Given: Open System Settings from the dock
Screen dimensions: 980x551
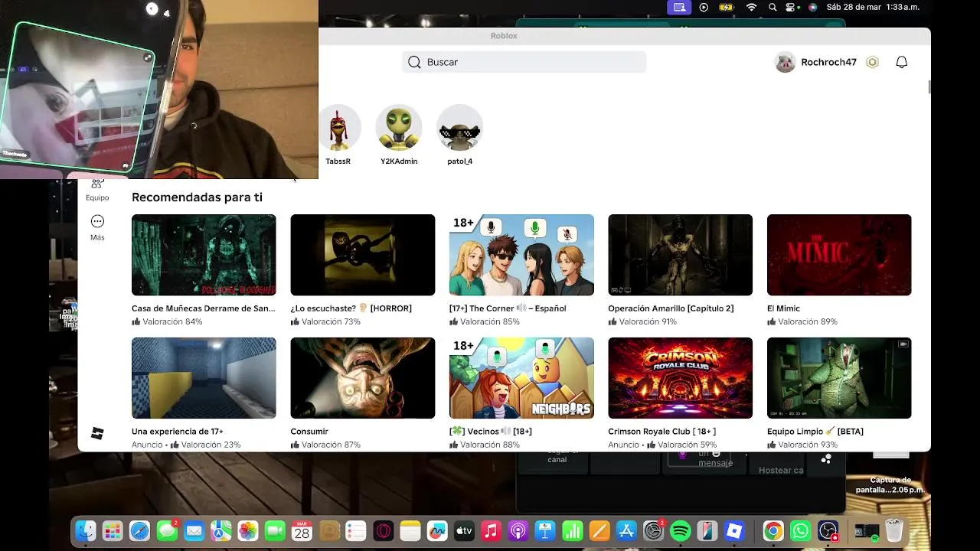Looking at the screenshot, I should (653, 531).
